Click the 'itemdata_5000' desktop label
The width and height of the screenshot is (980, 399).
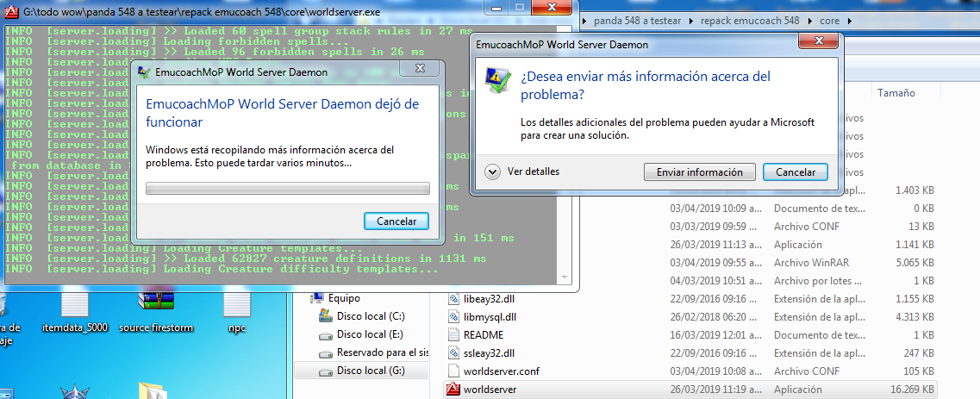[75, 327]
